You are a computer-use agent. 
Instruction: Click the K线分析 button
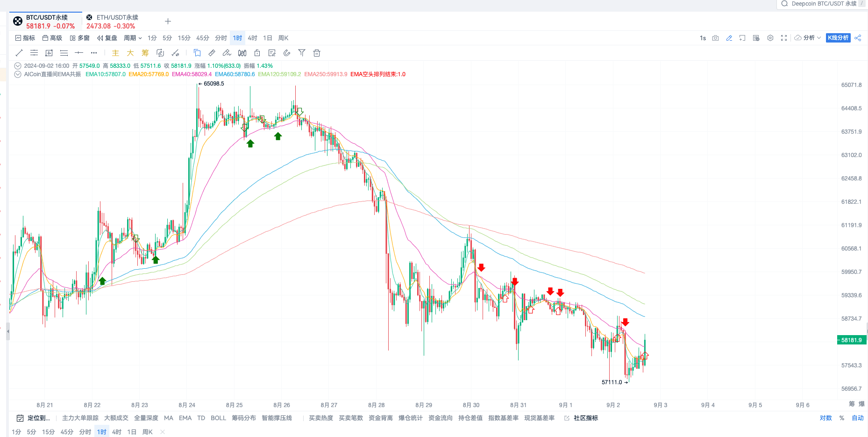(838, 38)
